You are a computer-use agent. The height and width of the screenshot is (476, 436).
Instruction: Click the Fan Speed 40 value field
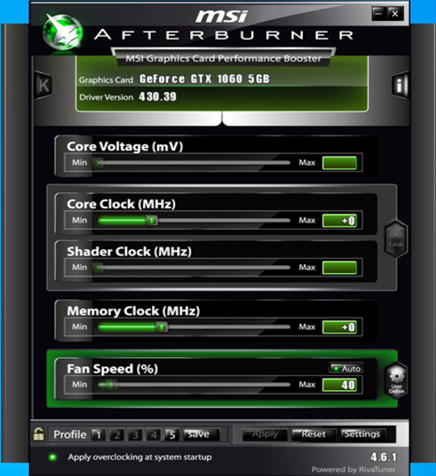(x=339, y=385)
